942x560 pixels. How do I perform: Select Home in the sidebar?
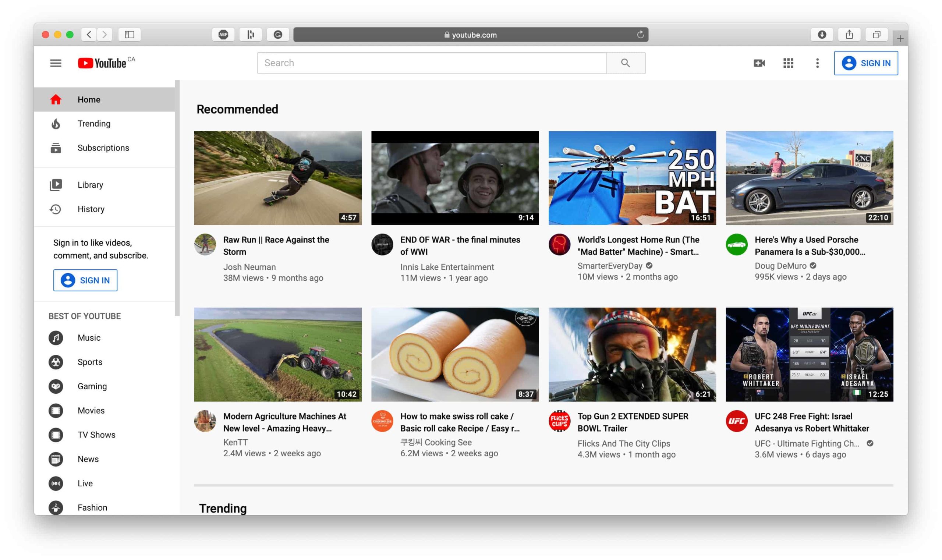coord(104,100)
